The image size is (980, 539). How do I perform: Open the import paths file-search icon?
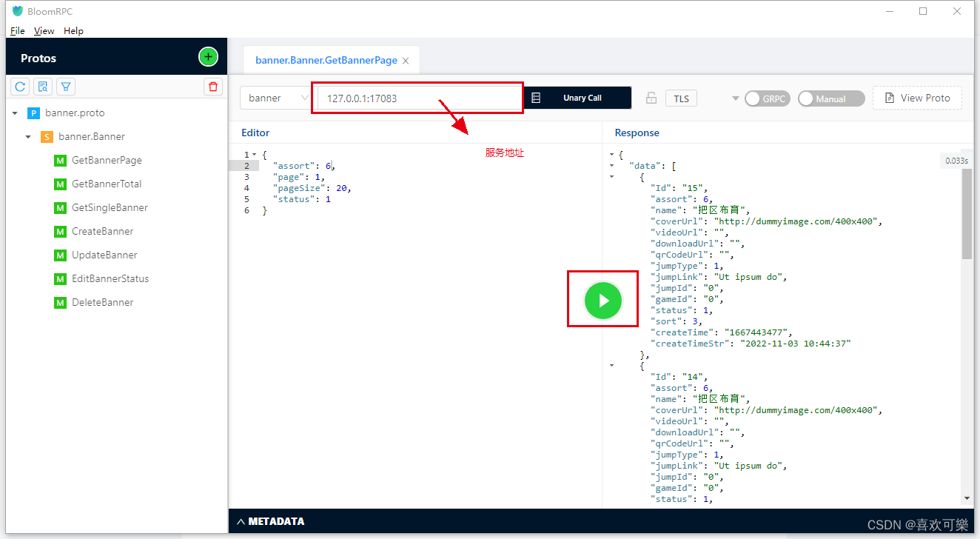(x=43, y=87)
